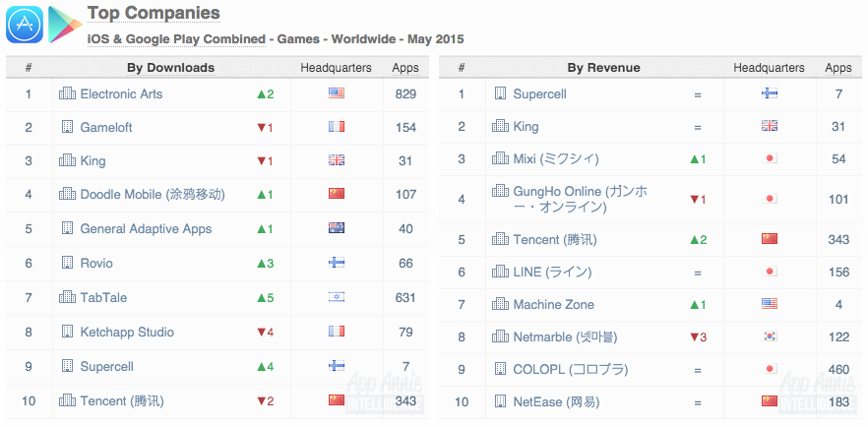This screenshot has height=427, width=868.
Task: Click the By Downloads column header
Action: [x=170, y=68]
